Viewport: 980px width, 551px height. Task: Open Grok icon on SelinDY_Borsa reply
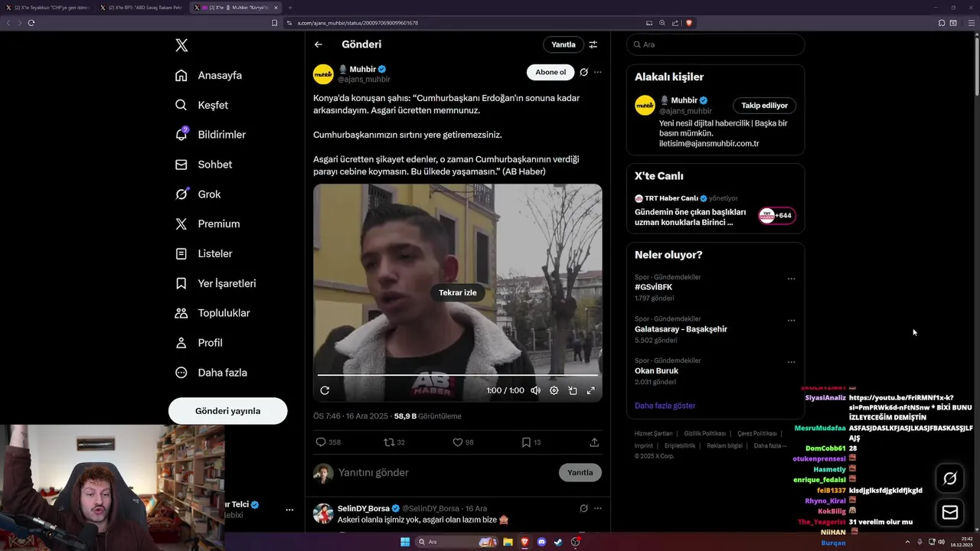point(583,508)
